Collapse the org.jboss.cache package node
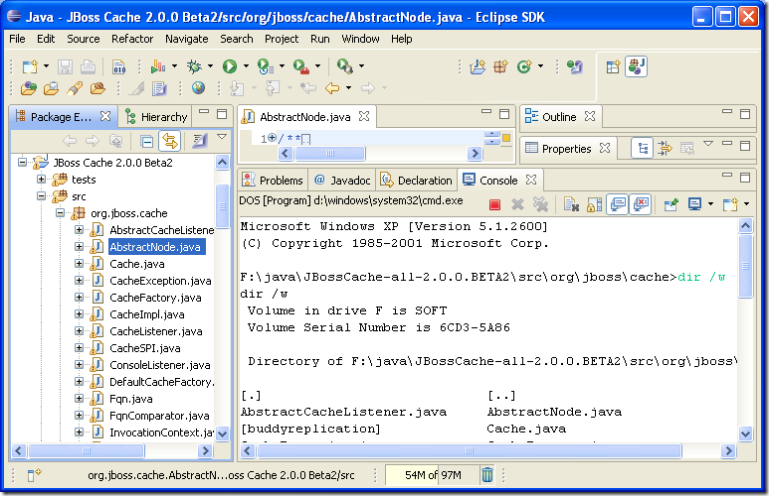 tap(60, 213)
